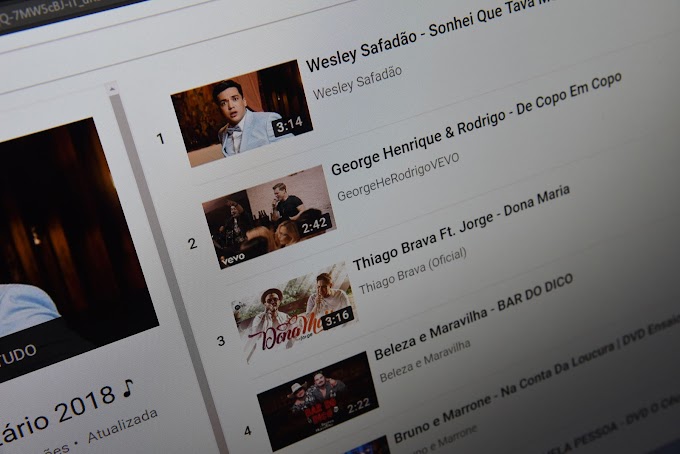Click the index number '3' of the playlist
The image size is (680, 454).
coord(221,341)
